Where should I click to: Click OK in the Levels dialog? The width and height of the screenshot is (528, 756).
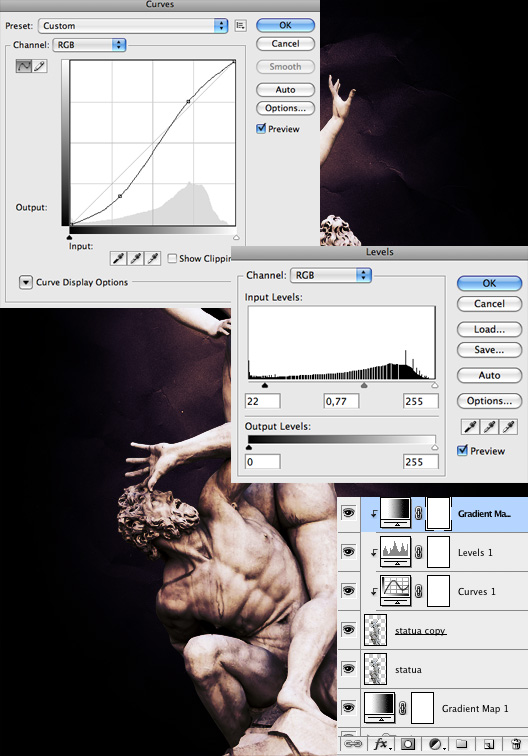pos(489,283)
